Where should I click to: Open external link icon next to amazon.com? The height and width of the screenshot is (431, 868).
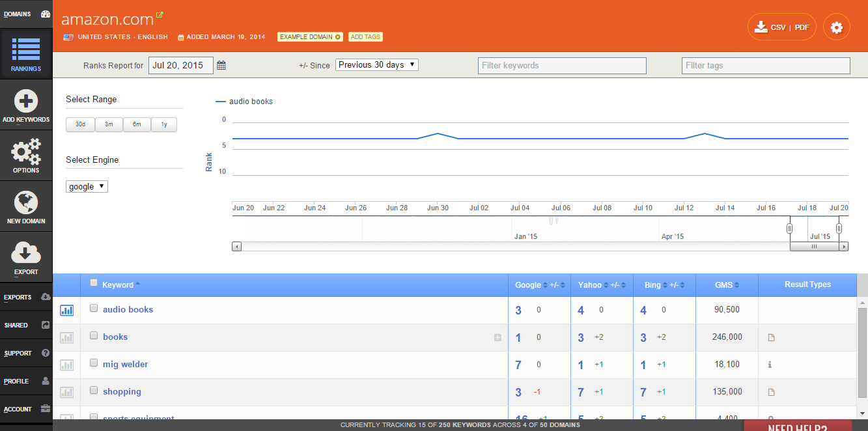tap(160, 15)
